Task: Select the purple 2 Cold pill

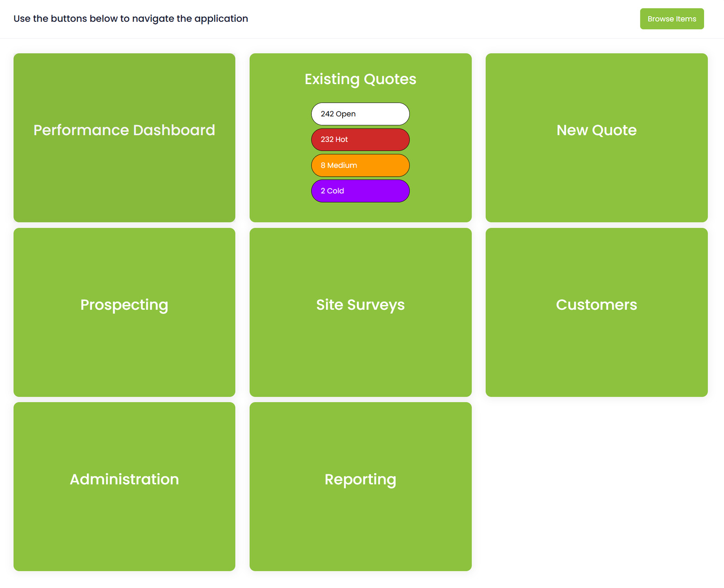Action: tap(360, 191)
